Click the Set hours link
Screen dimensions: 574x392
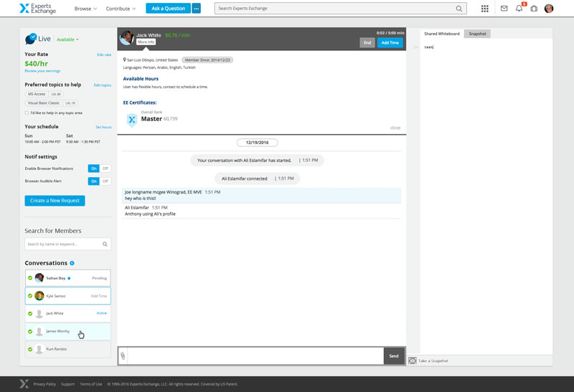point(103,128)
